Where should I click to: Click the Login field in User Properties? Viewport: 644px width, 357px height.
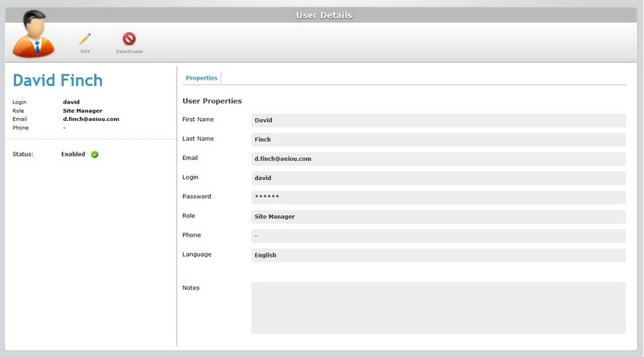pyautogui.click(x=438, y=178)
